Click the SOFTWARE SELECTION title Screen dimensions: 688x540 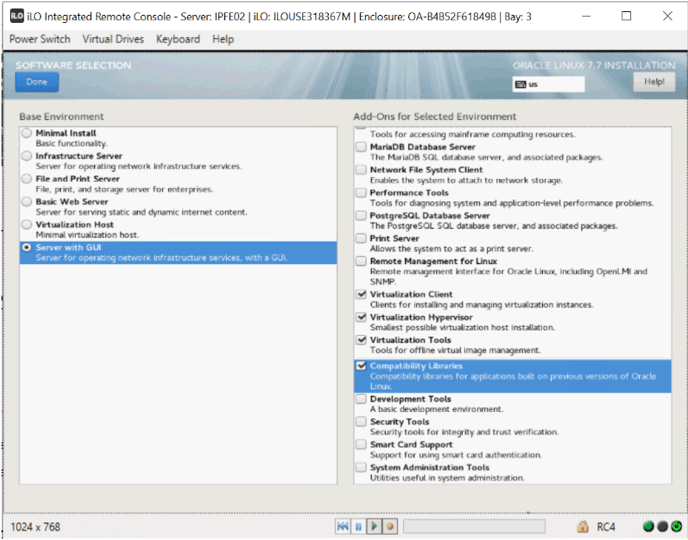[73, 65]
